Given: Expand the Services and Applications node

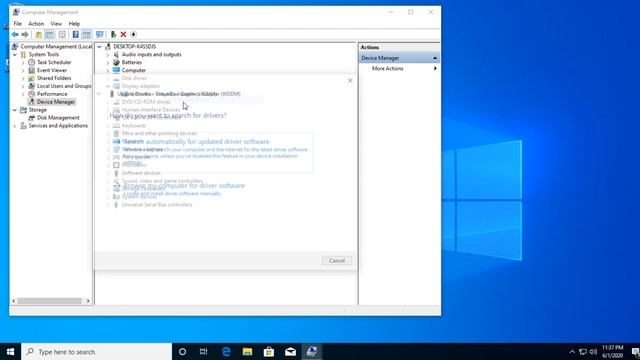Looking at the screenshot, I should point(15,126).
